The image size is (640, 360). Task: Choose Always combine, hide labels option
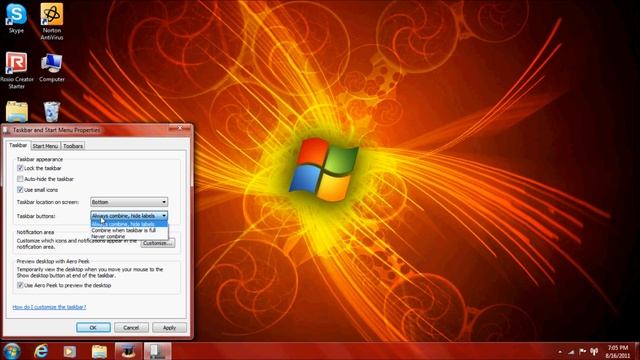point(129,224)
